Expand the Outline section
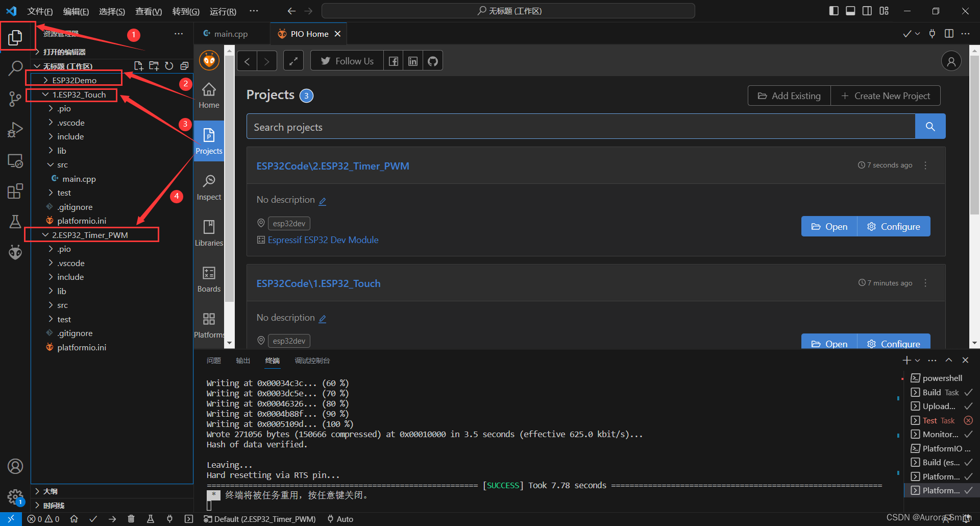 point(51,491)
